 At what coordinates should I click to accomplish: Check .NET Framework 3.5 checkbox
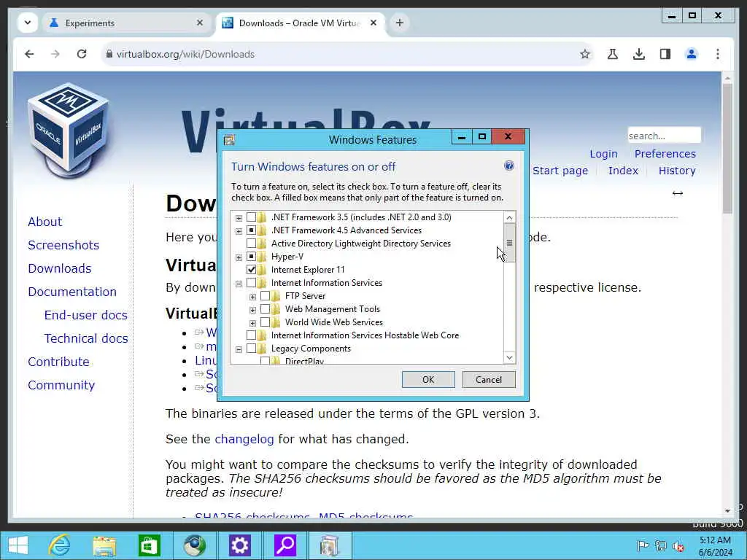251,217
